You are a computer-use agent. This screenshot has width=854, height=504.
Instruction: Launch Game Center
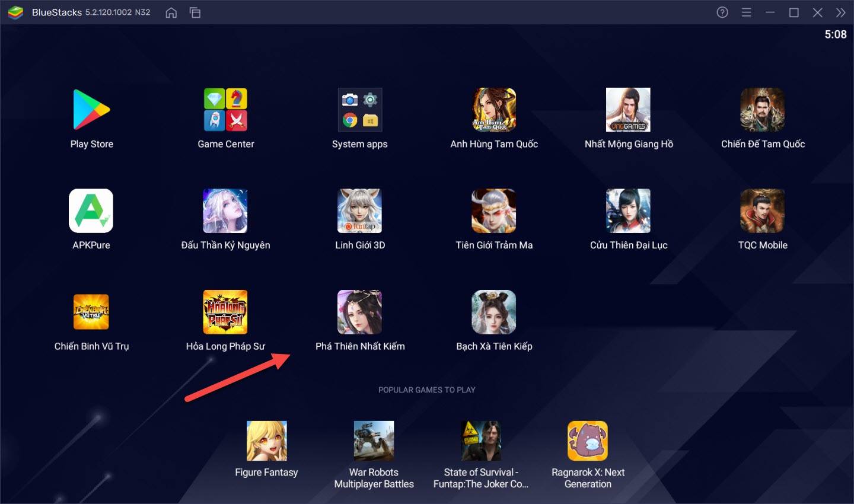click(225, 110)
